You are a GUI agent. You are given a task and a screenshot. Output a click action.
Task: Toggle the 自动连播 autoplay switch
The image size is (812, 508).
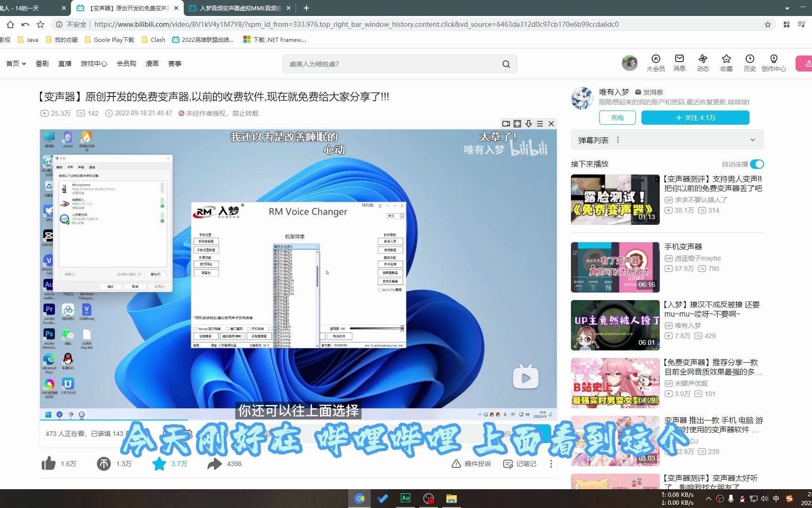click(x=757, y=164)
